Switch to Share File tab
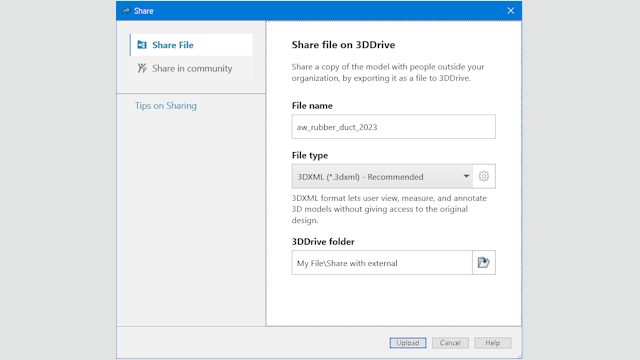Image resolution: width=640 pixels, height=360 pixels. pyautogui.click(x=191, y=45)
